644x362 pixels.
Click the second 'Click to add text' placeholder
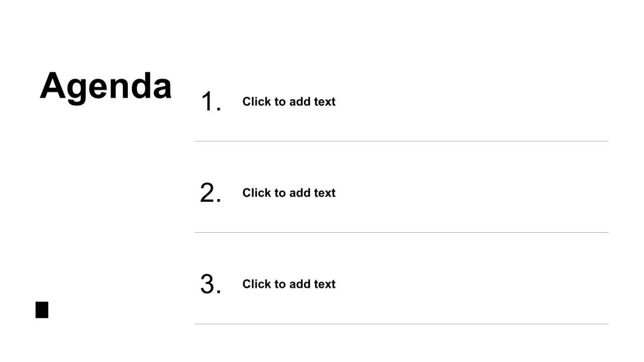click(x=289, y=193)
